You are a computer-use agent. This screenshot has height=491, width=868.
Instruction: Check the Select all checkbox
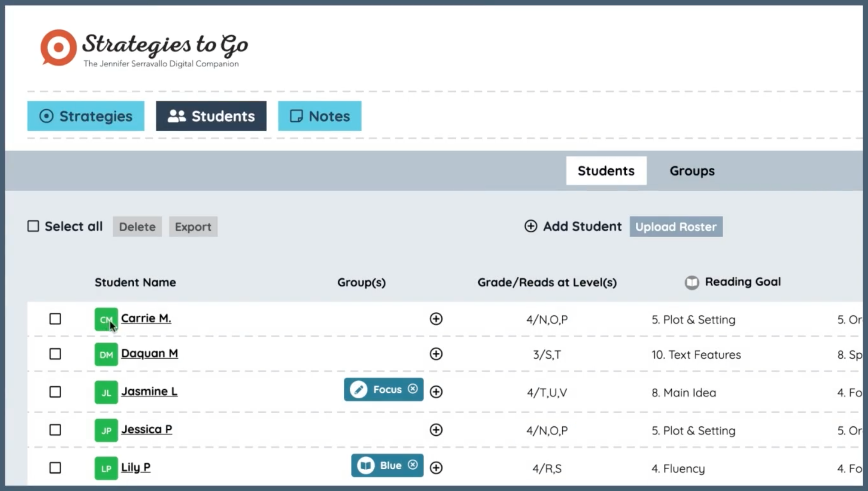click(33, 226)
